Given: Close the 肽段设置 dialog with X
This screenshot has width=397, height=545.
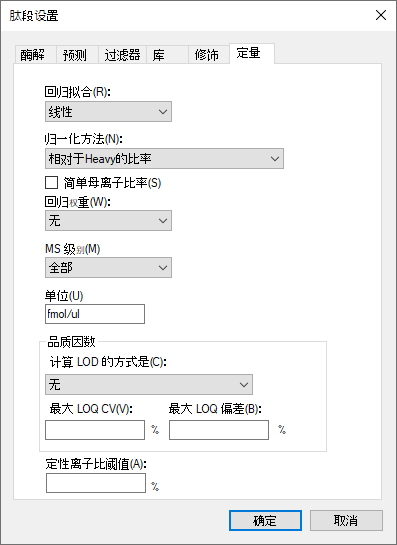Looking at the screenshot, I should tap(381, 15).
